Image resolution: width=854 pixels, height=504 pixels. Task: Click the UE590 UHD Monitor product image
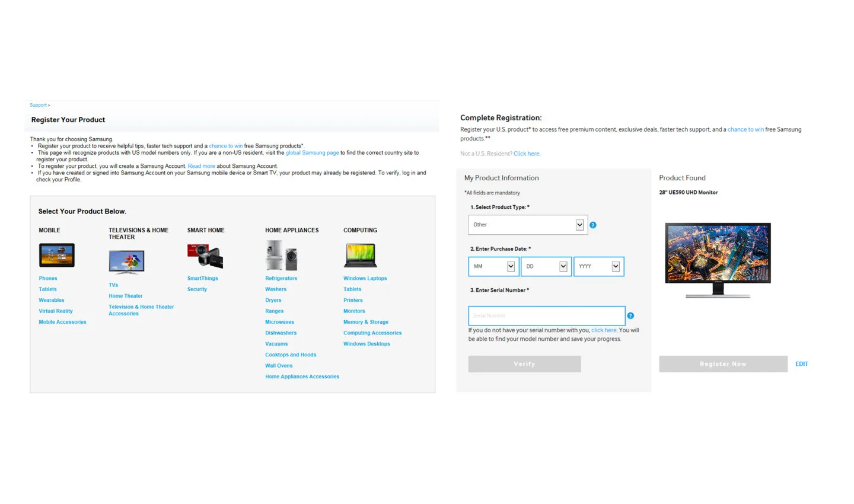[x=718, y=260]
